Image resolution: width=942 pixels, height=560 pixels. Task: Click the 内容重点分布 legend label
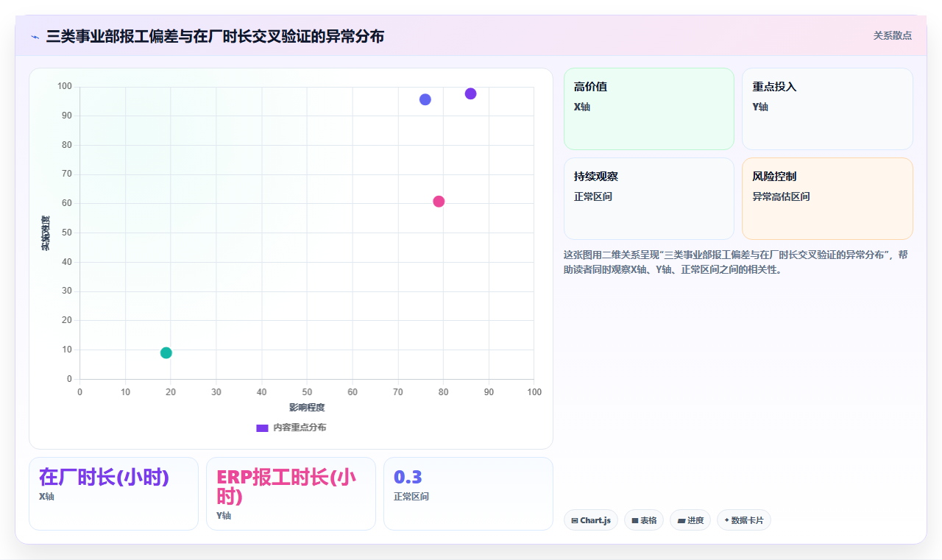tap(300, 428)
